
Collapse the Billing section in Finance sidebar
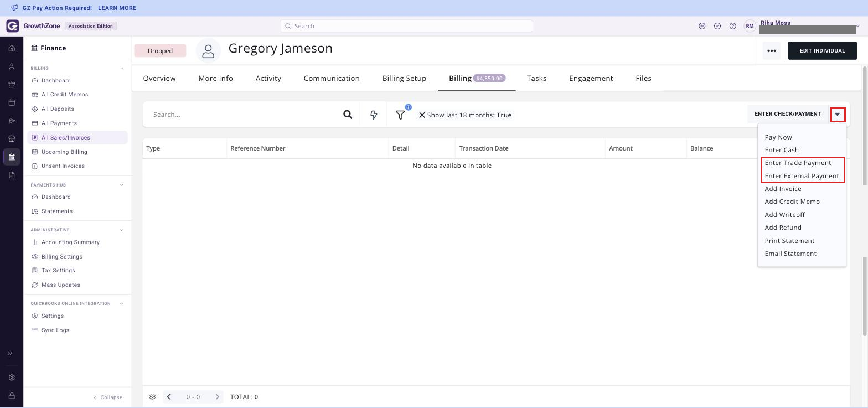(x=122, y=69)
